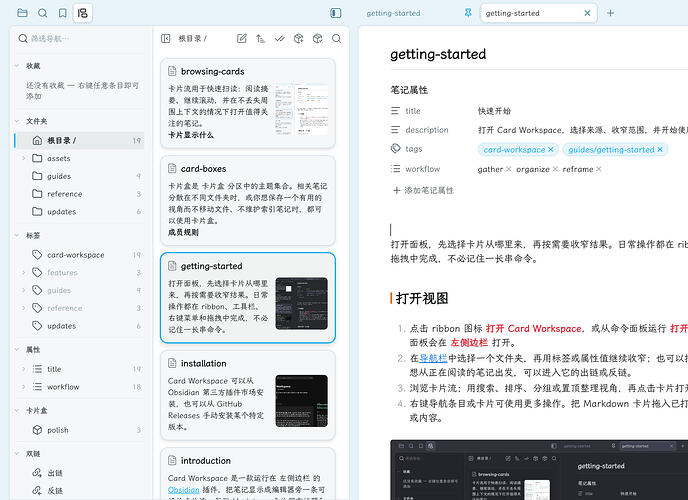Screen dimensions: 688x500
Task: Click the getting-started note title
Action: click(x=438, y=54)
